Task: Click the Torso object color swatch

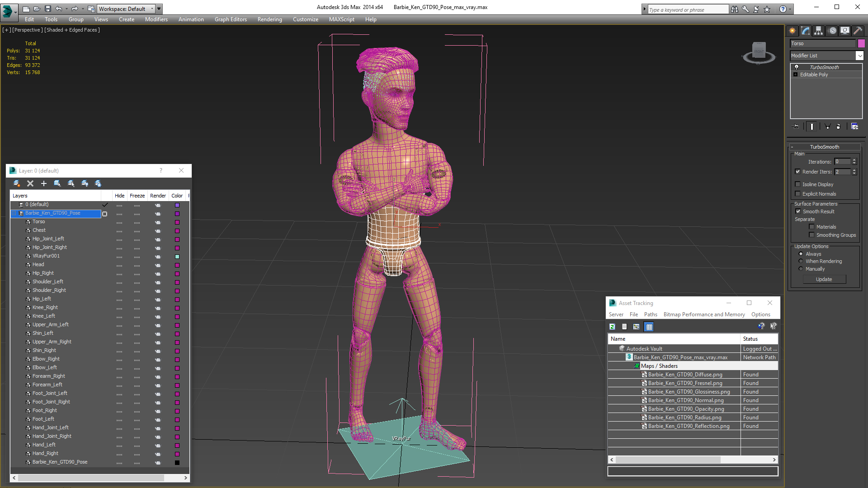Action: (x=177, y=222)
